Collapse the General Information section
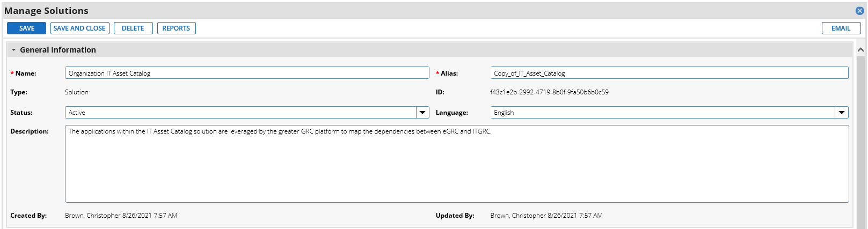868x229 pixels. 13,50
